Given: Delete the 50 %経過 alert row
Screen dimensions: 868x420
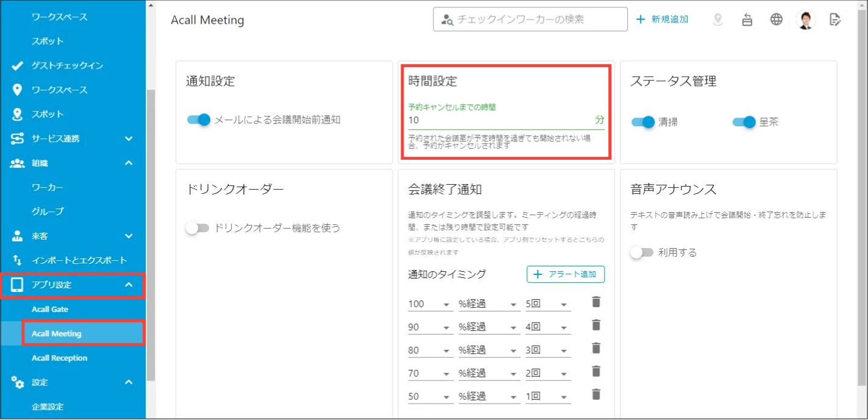Looking at the screenshot, I should 596,394.
